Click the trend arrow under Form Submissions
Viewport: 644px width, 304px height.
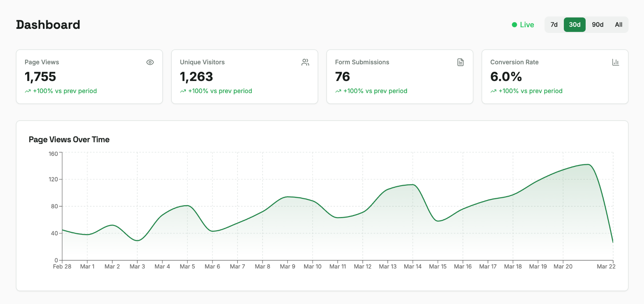tap(338, 91)
